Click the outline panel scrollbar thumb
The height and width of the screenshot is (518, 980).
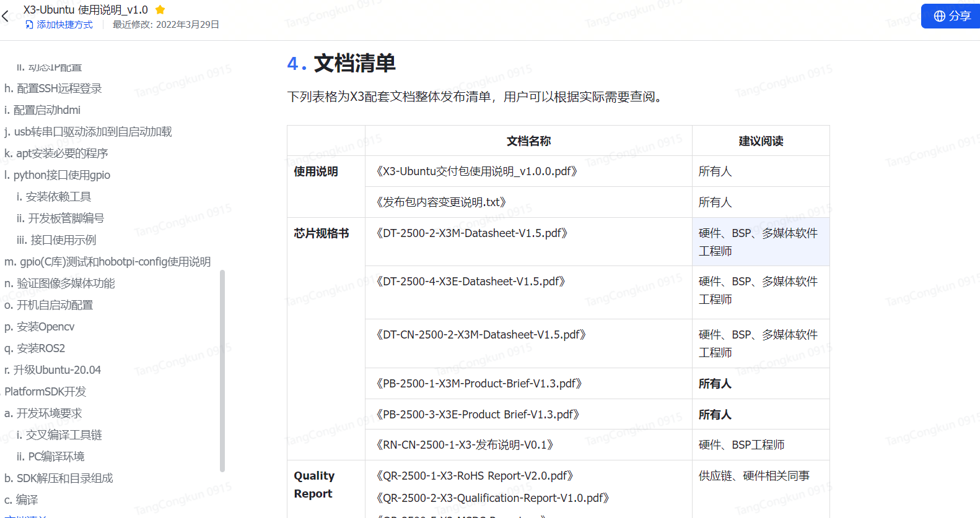click(222, 371)
